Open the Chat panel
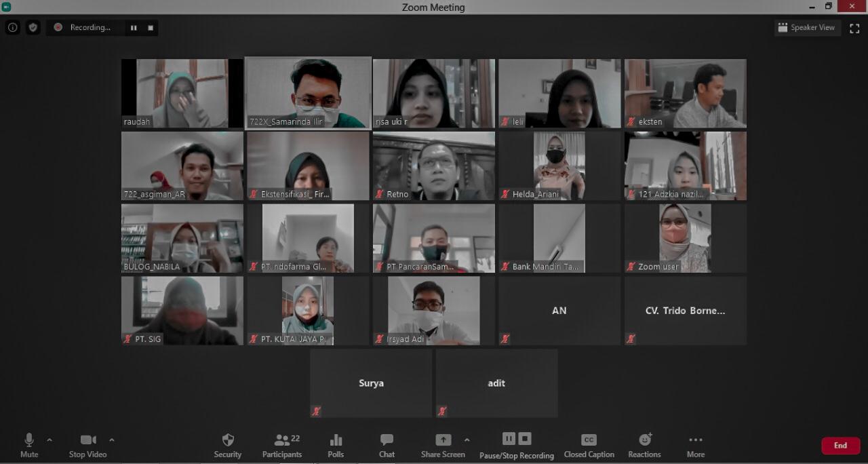Screen dimensions: 868x464 coord(387,445)
